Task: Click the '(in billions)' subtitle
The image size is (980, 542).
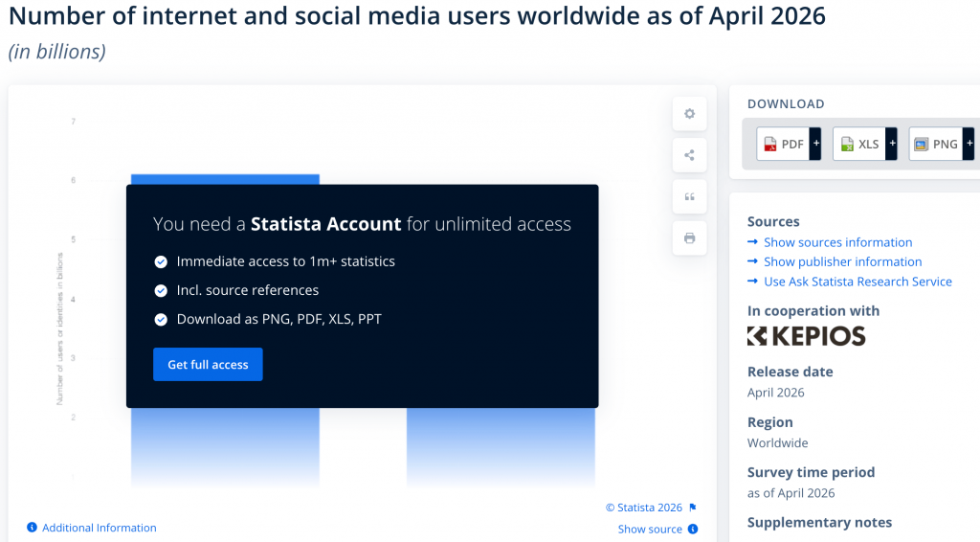Action: (56, 52)
